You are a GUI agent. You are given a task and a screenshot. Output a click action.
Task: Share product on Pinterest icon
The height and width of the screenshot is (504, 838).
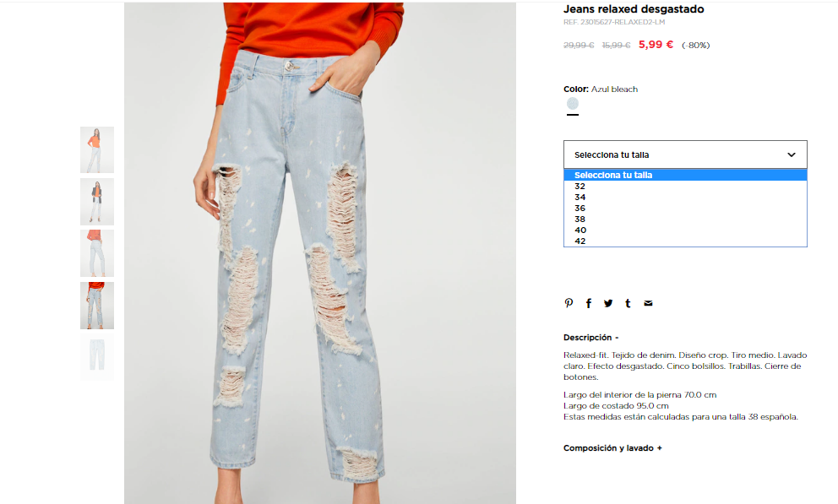point(569,303)
